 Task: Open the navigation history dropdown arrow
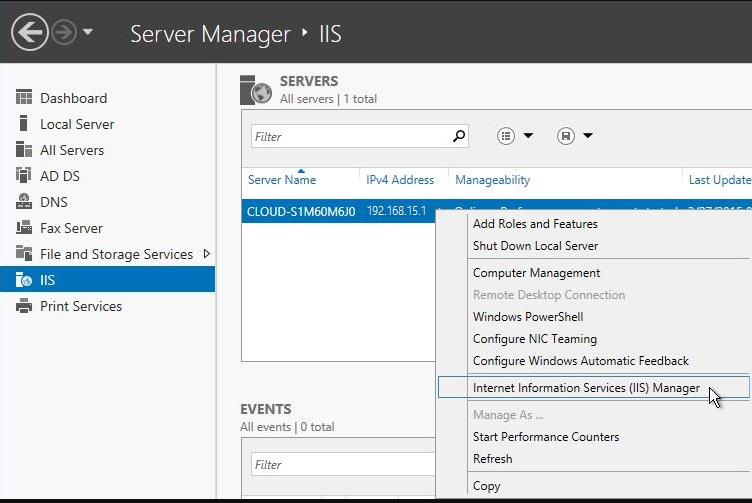coord(88,32)
